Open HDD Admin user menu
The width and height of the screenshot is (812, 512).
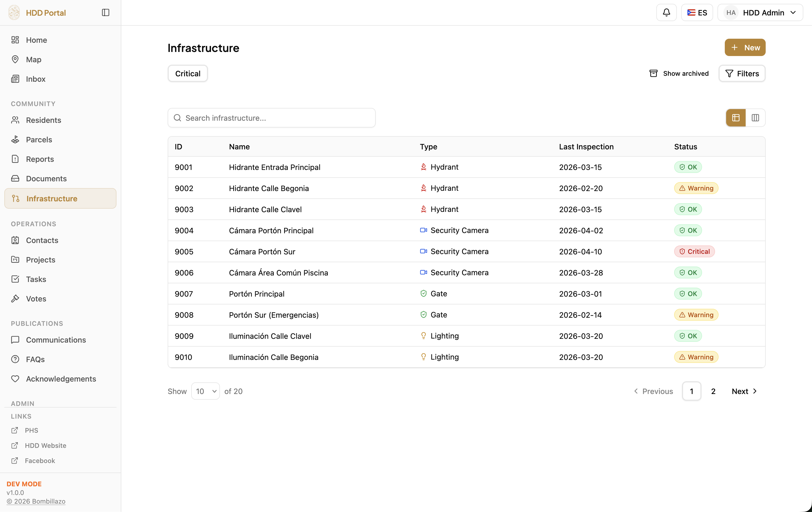[761, 12]
